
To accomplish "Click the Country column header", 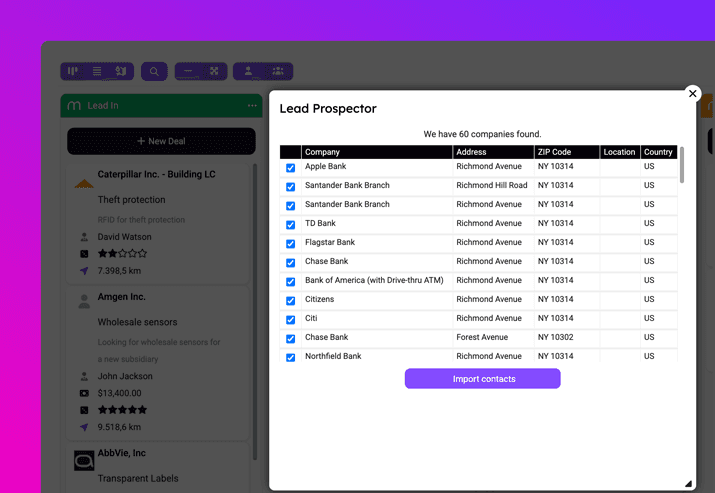I will (x=658, y=152).
